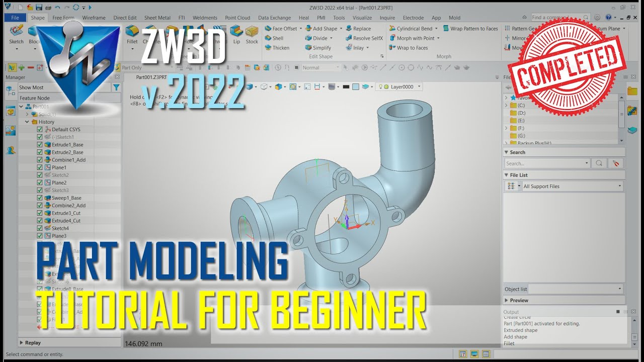Open the help icon in title area

pyautogui.click(x=608, y=17)
